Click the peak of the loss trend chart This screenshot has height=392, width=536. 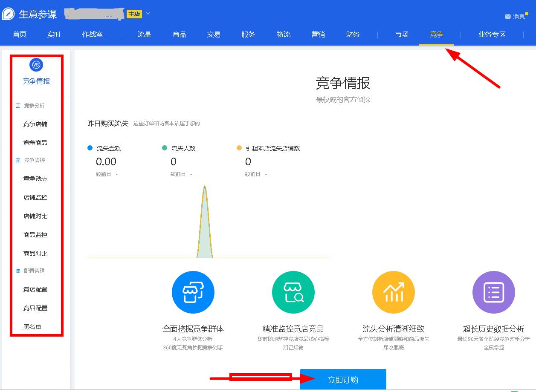tap(205, 186)
